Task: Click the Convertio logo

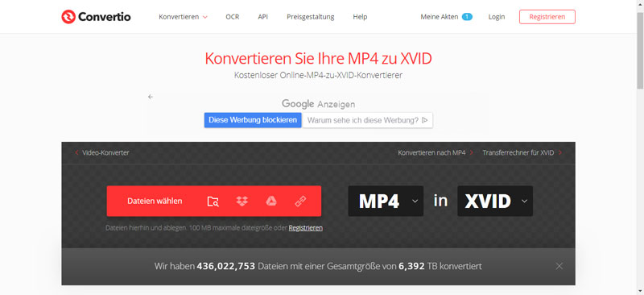Action: (x=96, y=17)
